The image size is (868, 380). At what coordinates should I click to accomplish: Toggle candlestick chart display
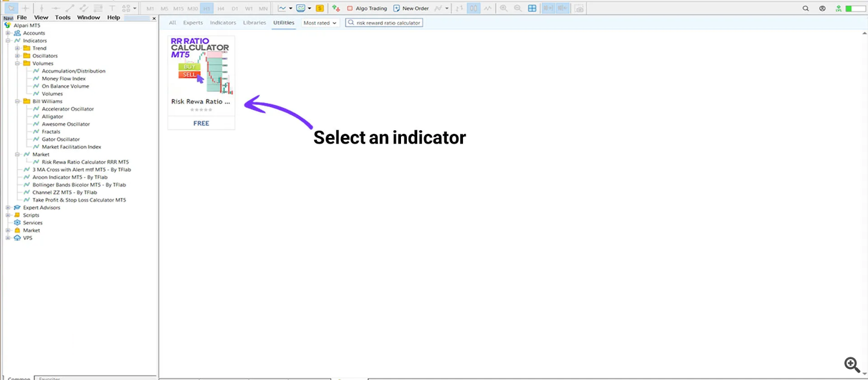pyautogui.click(x=474, y=8)
